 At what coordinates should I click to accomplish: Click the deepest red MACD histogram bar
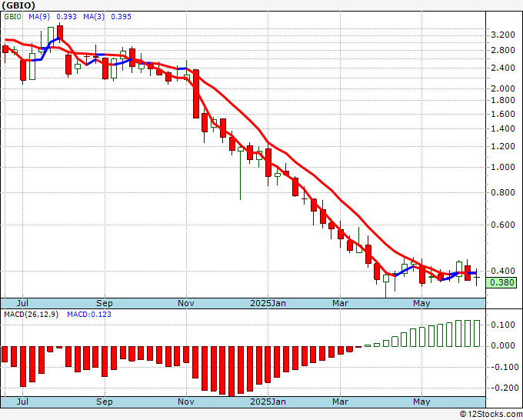tap(232, 372)
